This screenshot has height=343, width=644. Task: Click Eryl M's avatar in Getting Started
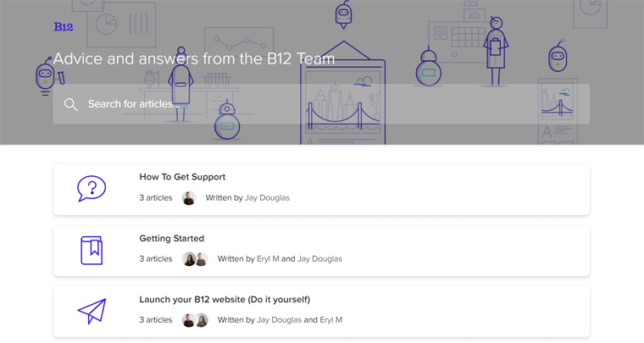[x=189, y=259]
